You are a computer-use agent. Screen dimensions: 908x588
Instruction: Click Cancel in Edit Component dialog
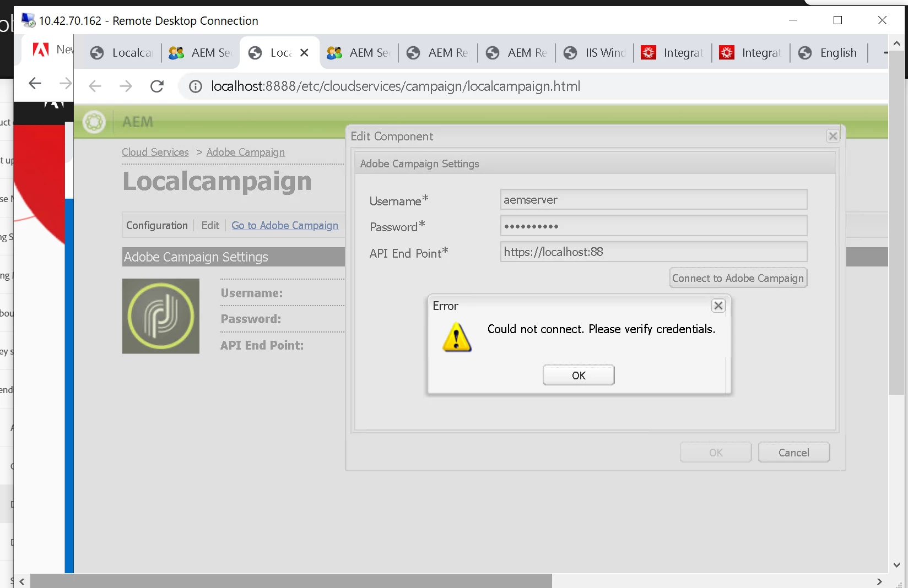[794, 453]
